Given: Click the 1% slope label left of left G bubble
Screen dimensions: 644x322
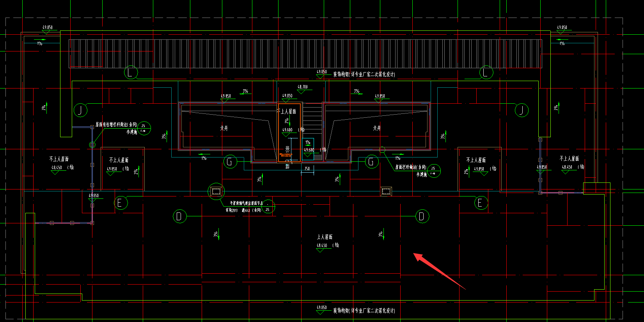Looking at the screenshot, I should click(204, 158).
